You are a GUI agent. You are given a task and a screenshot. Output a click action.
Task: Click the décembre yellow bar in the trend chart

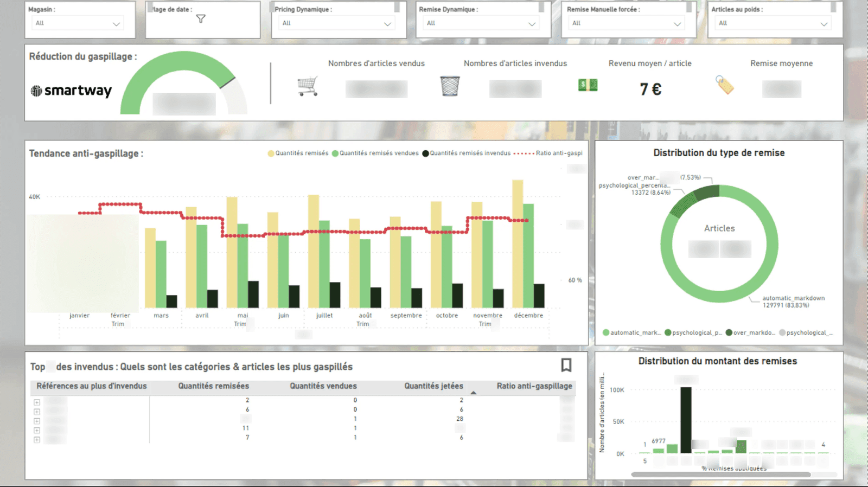[x=518, y=244]
